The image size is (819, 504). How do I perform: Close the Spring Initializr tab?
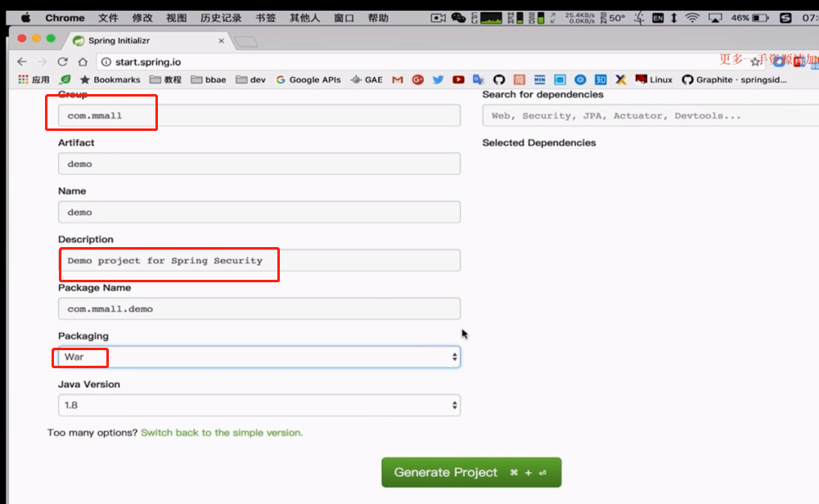pos(221,40)
